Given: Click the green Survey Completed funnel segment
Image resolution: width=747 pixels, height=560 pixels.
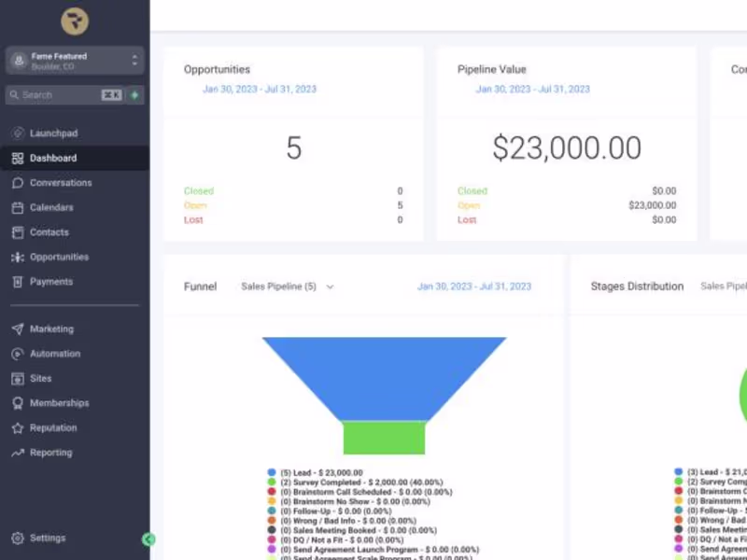Looking at the screenshot, I should click(384, 438).
